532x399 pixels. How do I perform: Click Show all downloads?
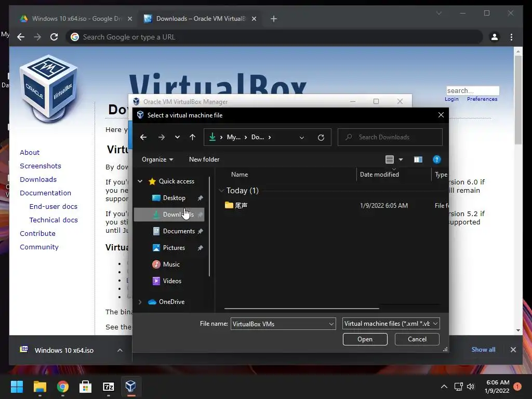483,350
